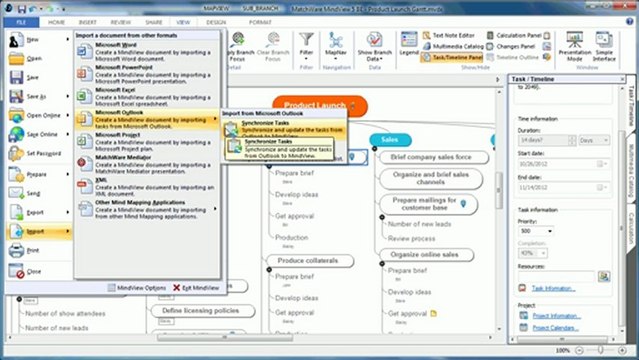The width and height of the screenshot is (639, 360).
Task: Switch to the INSERT ribbon tab
Action: pyautogui.click(x=87, y=22)
